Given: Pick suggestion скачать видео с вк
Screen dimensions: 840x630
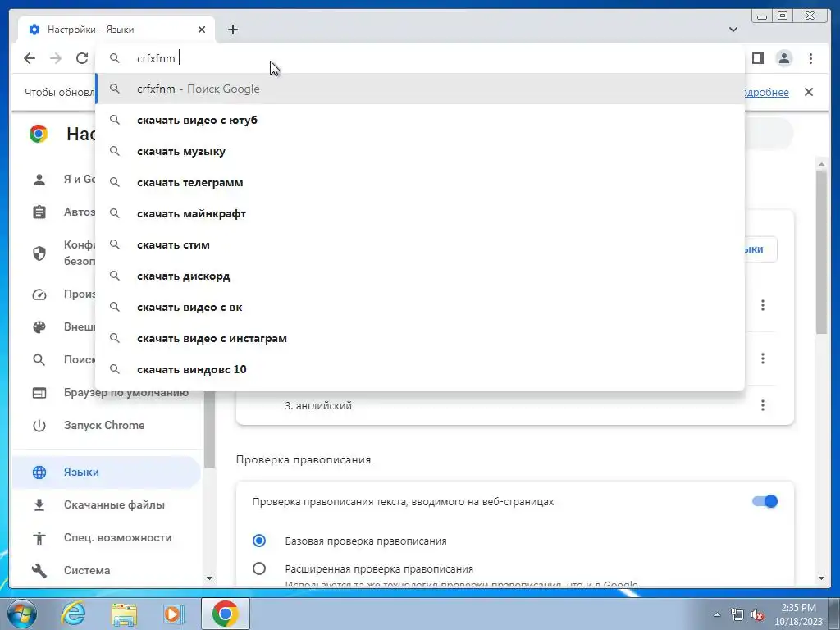Looking at the screenshot, I should pyautogui.click(x=419, y=307).
